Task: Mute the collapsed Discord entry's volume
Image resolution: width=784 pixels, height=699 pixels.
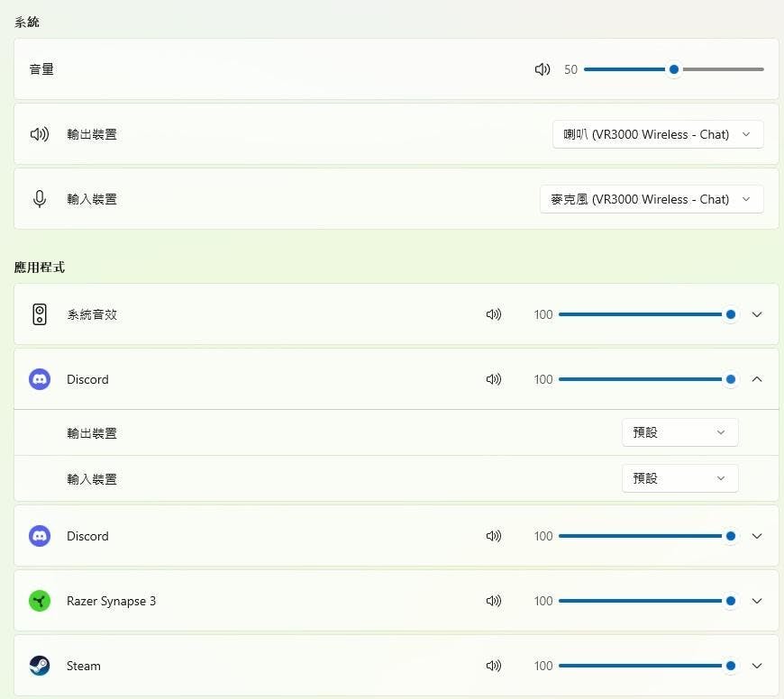Action: click(494, 536)
